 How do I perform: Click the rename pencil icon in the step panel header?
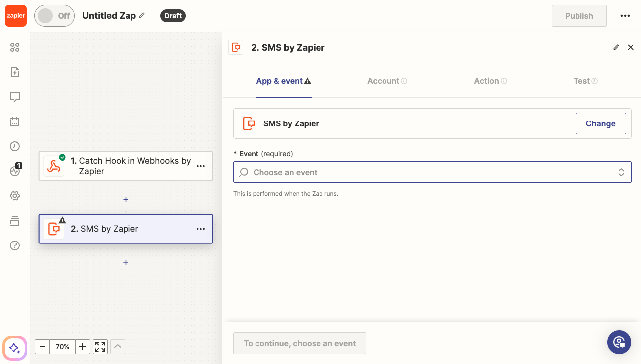pyautogui.click(x=616, y=47)
